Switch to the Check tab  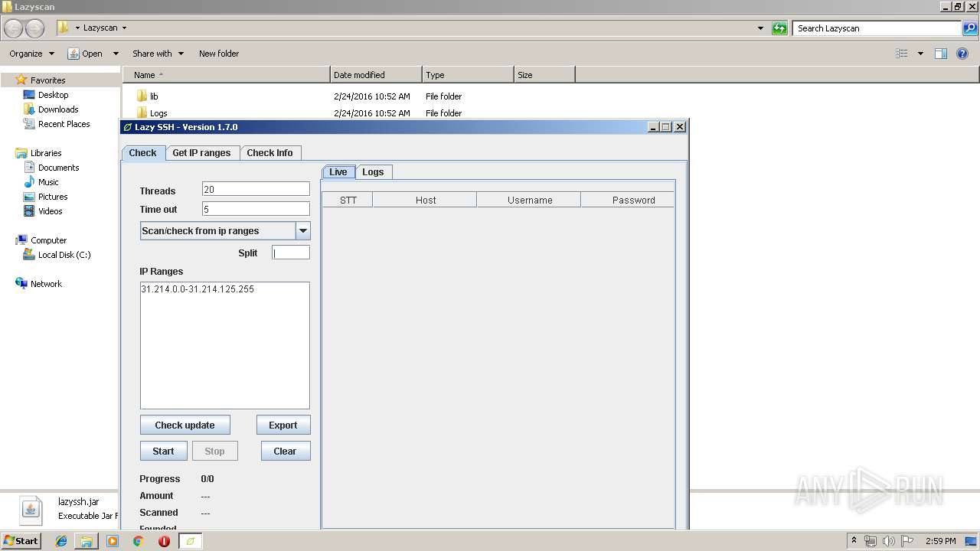point(142,153)
